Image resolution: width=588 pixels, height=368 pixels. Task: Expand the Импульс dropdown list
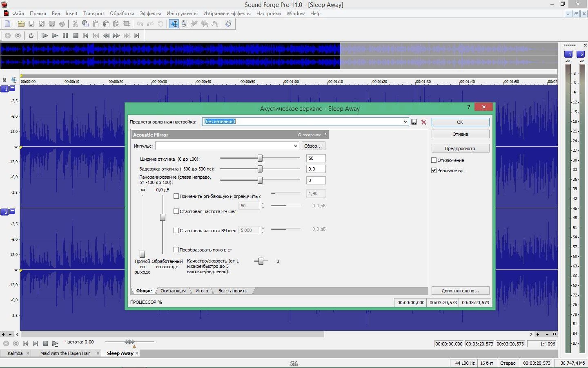pyautogui.click(x=296, y=146)
